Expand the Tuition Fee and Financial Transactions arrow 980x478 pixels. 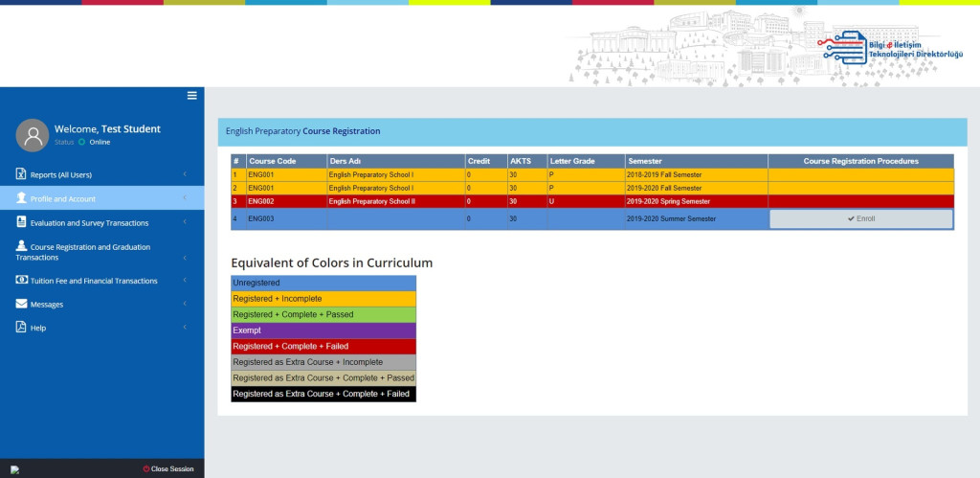pyautogui.click(x=184, y=281)
